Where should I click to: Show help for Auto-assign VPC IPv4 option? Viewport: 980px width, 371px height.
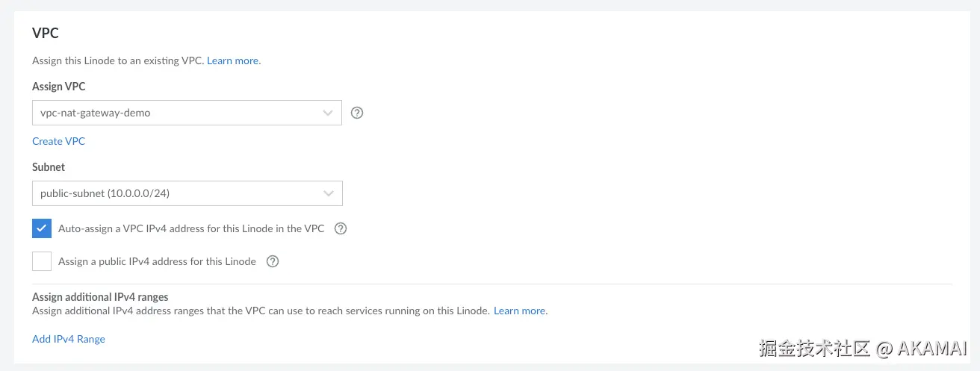[341, 228]
